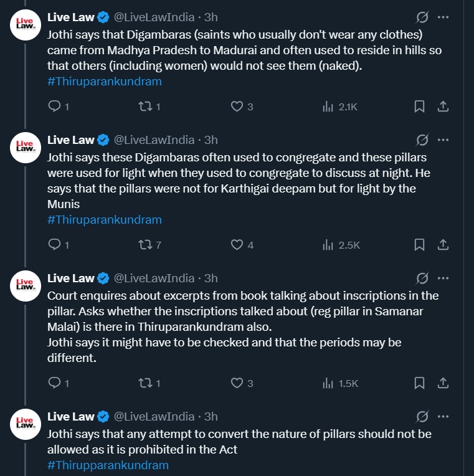This screenshot has width=474, height=476.
Task: Open Grok icon on first tweet
Action: pyautogui.click(x=422, y=17)
